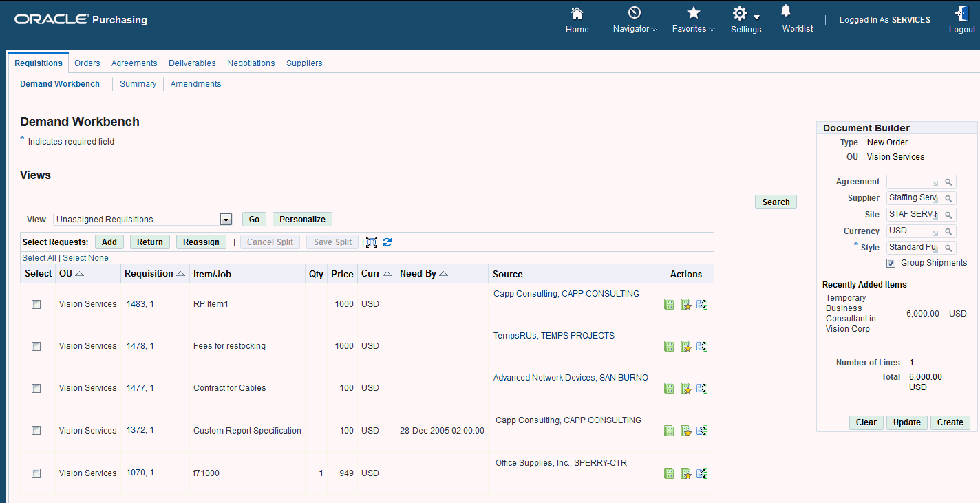The image size is (980, 503).
Task: Select the checkbox for requisition 1070
Action: point(36,473)
